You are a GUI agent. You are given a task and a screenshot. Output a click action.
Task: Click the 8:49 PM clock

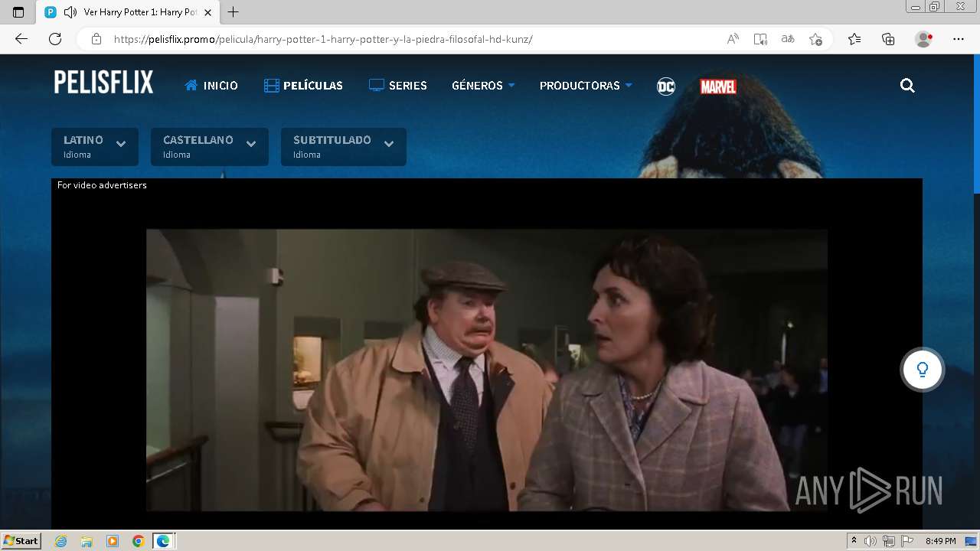[x=940, y=541]
